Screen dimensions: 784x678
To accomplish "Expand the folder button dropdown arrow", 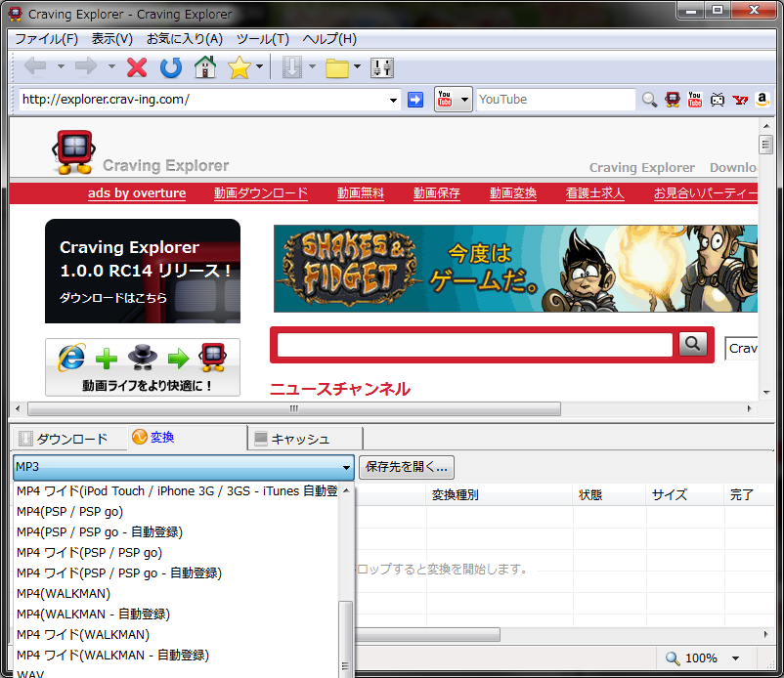I will tap(357, 66).
